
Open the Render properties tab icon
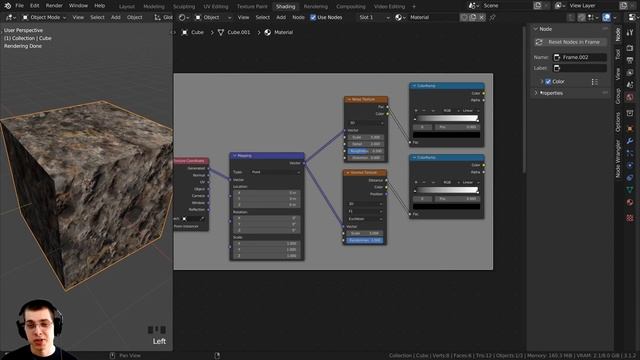[630, 48]
